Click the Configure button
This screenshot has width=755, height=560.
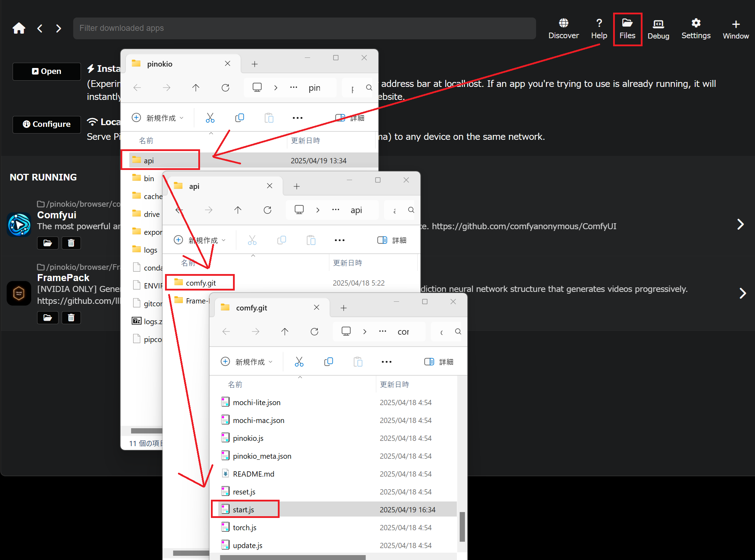click(47, 124)
